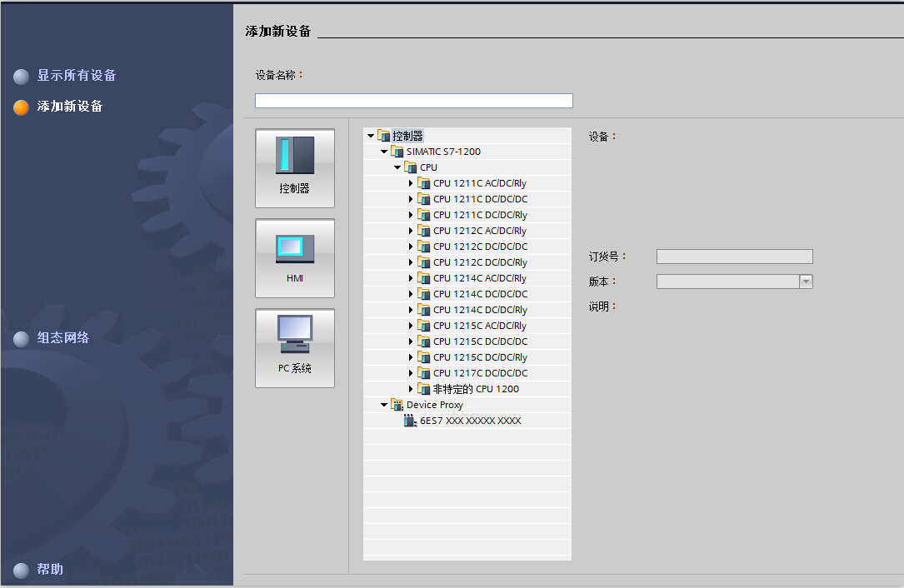Click folder icon of CPU 1215C DC/DC/DC

[424, 341]
